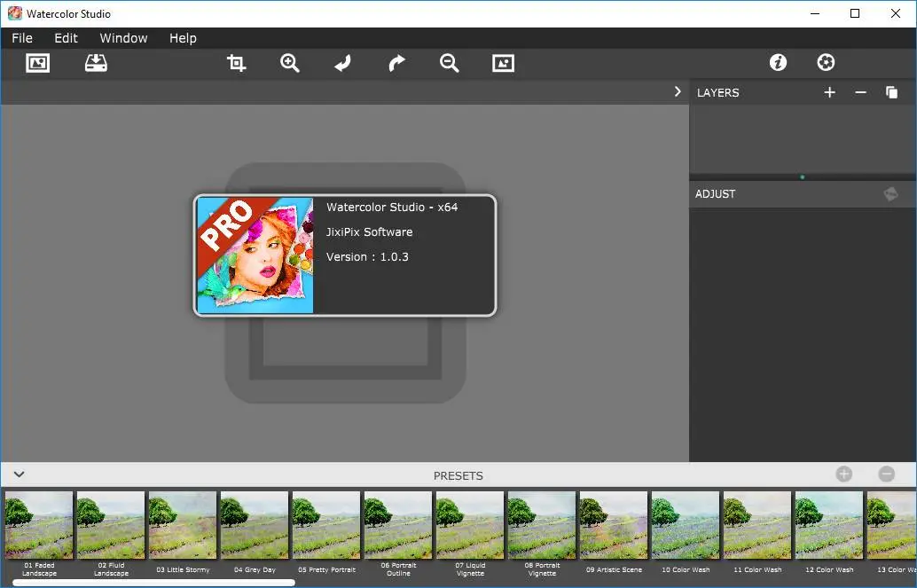The image size is (917, 588).
Task: Maximize the Watercolor Studio window
Action: (855, 13)
